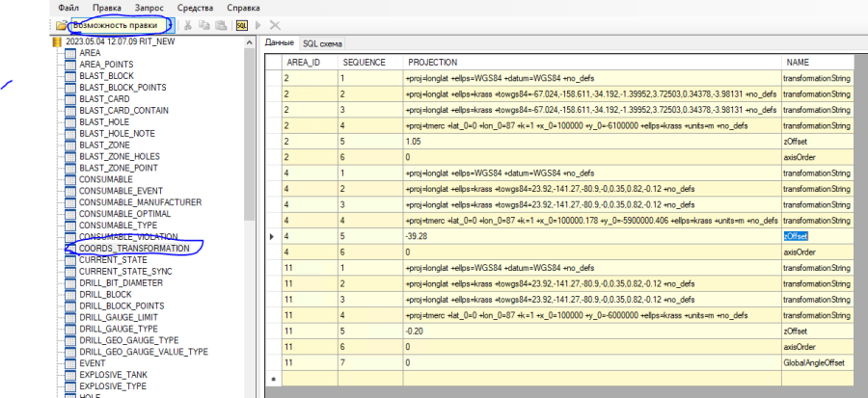
Task: Open dropdown arrow beside the open folder icon
Action: click(170, 24)
